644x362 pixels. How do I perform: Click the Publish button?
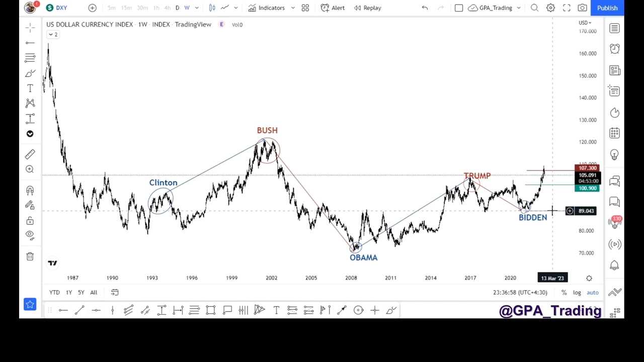click(x=607, y=8)
